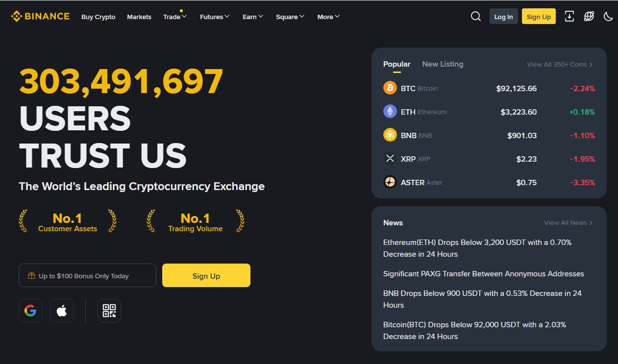The image size is (618, 364).
Task: Expand the Trade dropdown menu
Action: pyautogui.click(x=175, y=17)
